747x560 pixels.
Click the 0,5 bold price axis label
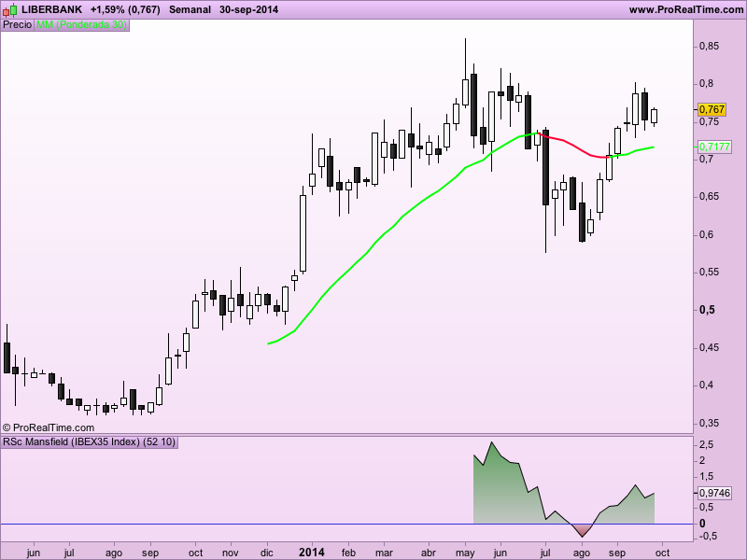pyautogui.click(x=707, y=310)
